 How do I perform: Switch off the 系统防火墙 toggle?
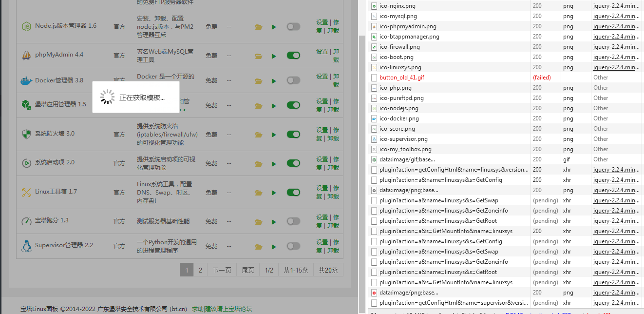click(293, 134)
